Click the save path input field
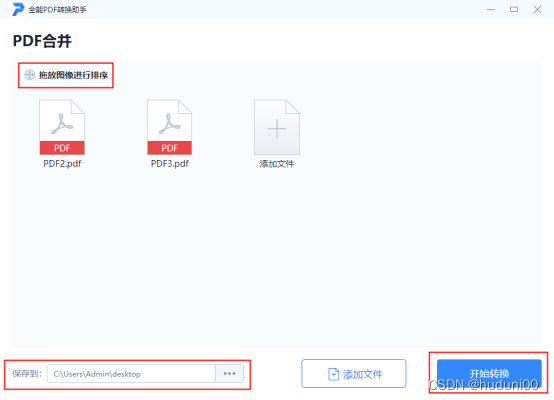The image size is (554, 400). [x=131, y=374]
